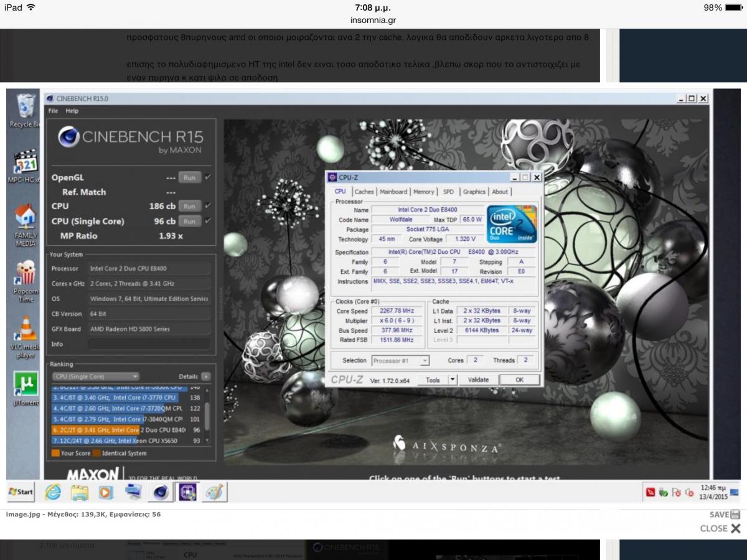The width and height of the screenshot is (747, 560).
Task: Expand the Tools dropdown arrow in CPU-Z
Action: [x=453, y=380]
